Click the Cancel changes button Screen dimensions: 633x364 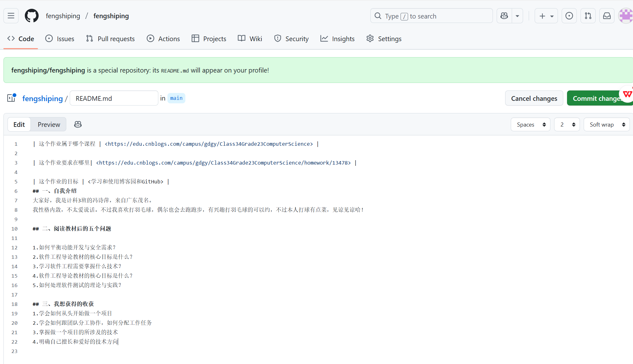(534, 98)
